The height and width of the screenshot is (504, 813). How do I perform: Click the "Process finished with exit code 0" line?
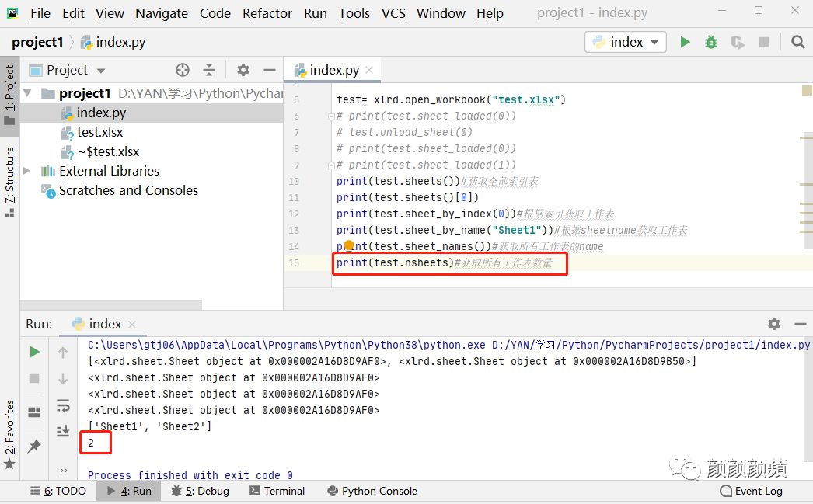[190, 475]
